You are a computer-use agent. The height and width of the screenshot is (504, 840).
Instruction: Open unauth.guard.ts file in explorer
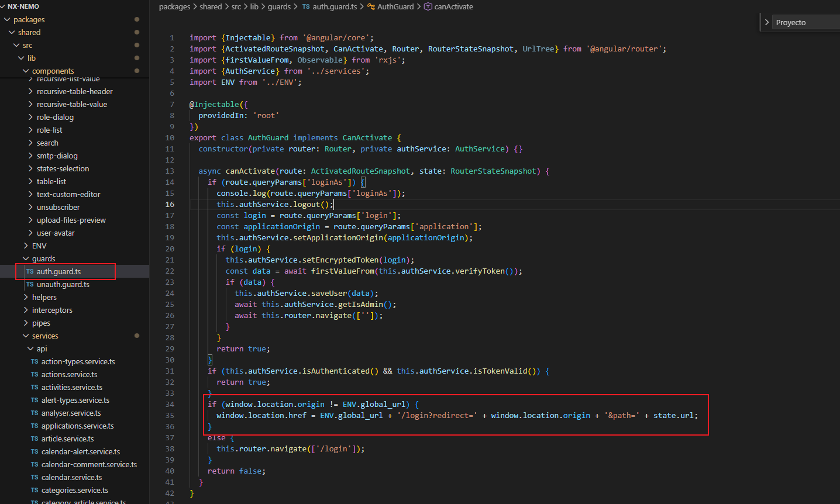pyautogui.click(x=63, y=285)
